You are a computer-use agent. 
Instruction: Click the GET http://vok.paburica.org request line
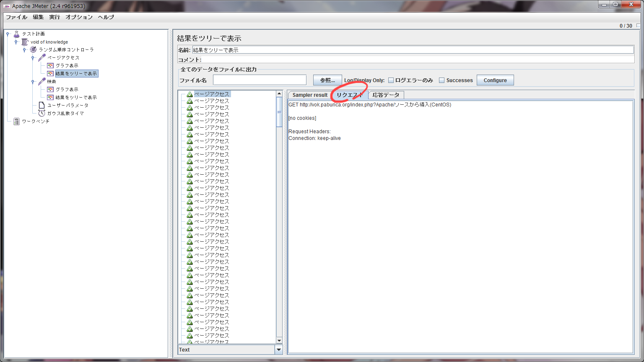(370, 105)
